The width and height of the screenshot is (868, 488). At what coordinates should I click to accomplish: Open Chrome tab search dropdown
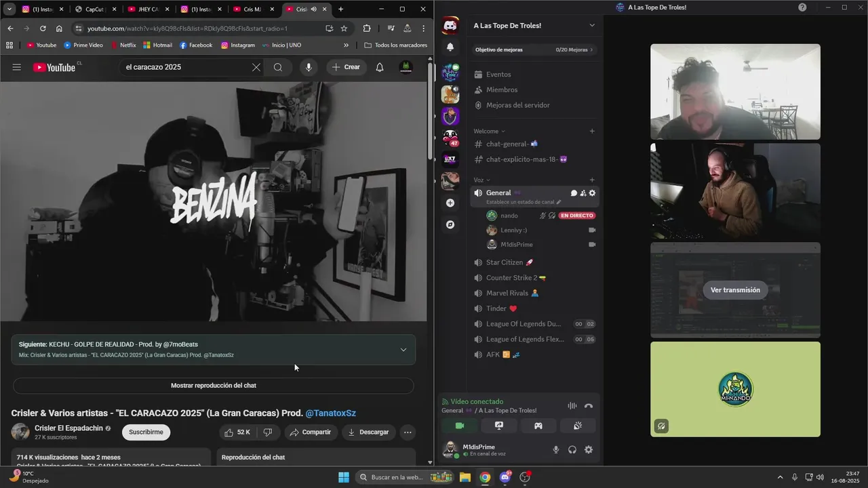pyautogui.click(x=9, y=9)
